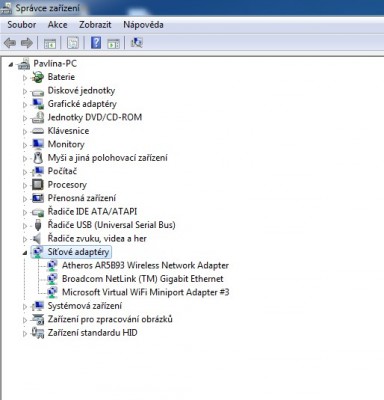
Task: Expand the Diskové jednotky category
Action: click(x=25, y=91)
